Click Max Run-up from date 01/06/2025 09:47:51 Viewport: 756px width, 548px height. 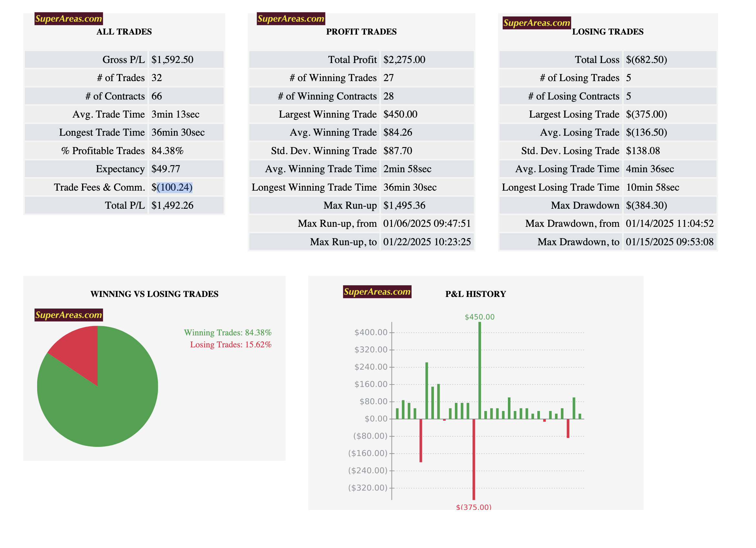point(427,223)
